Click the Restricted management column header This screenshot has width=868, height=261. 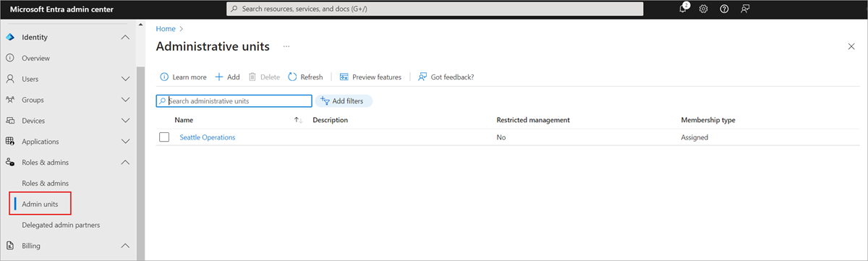533,120
